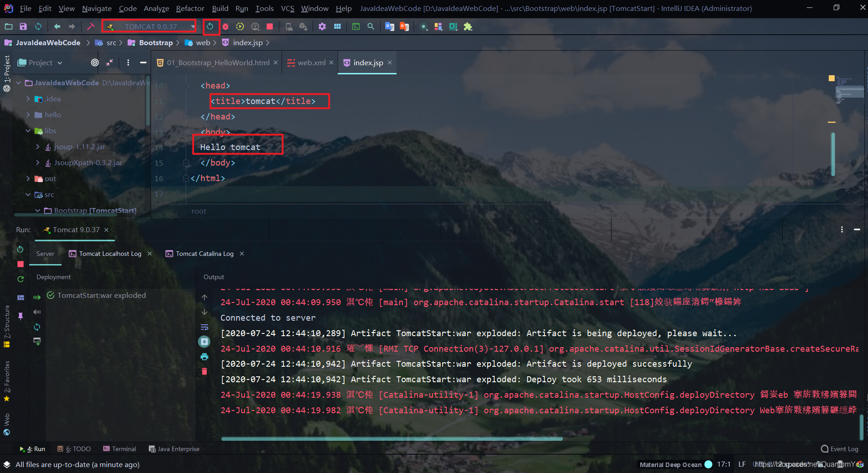This screenshot has height=473, width=868.
Task: Stop the server with the toolbar stop square
Action: pos(270,26)
